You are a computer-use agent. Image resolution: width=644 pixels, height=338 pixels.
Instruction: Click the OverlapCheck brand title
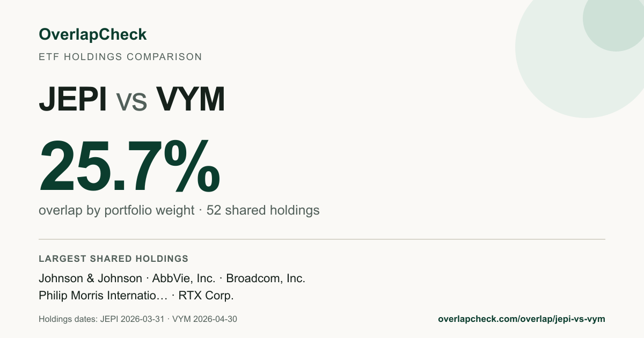tap(92, 35)
